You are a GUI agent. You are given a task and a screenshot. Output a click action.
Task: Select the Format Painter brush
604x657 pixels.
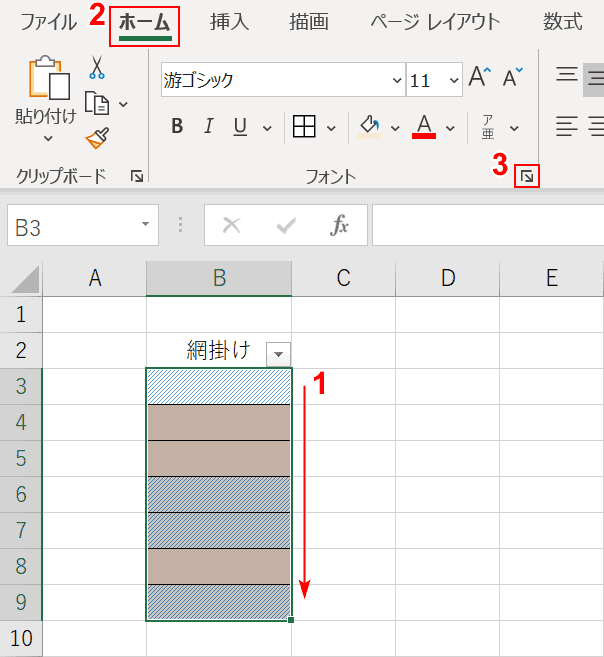point(97,138)
